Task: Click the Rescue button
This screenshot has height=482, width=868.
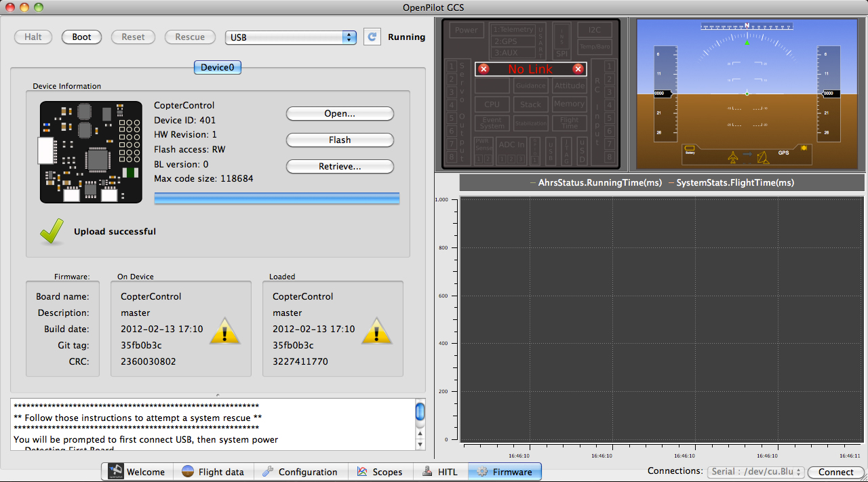Action: coord(191,37)
